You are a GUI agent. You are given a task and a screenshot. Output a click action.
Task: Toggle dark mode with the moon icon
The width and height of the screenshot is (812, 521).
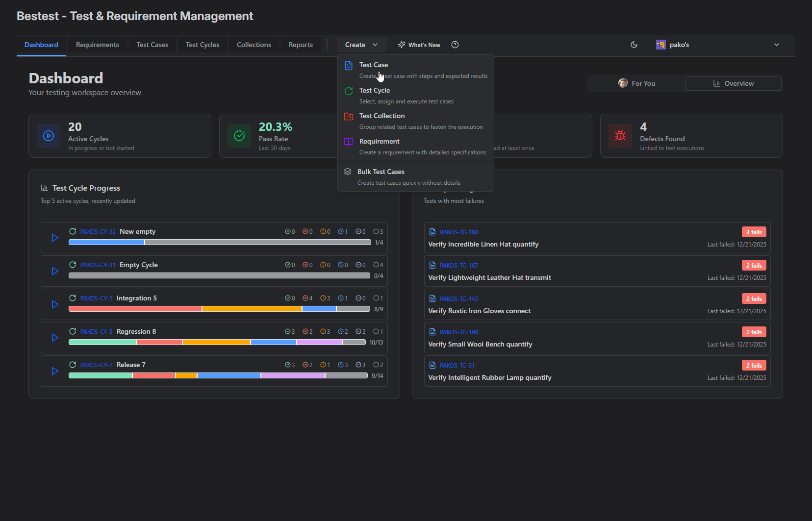point(634,45)
